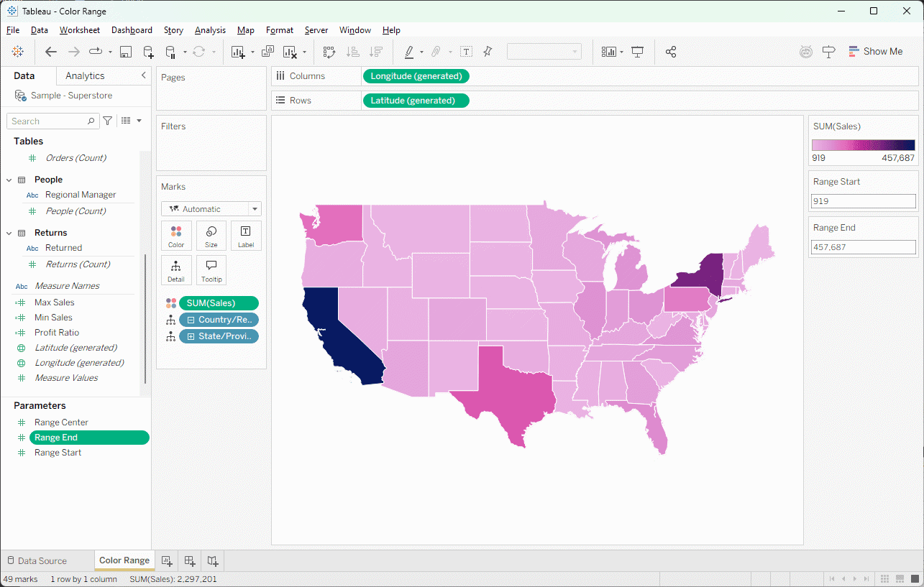Open the Highlight dropdown arrow

(421, 52)
